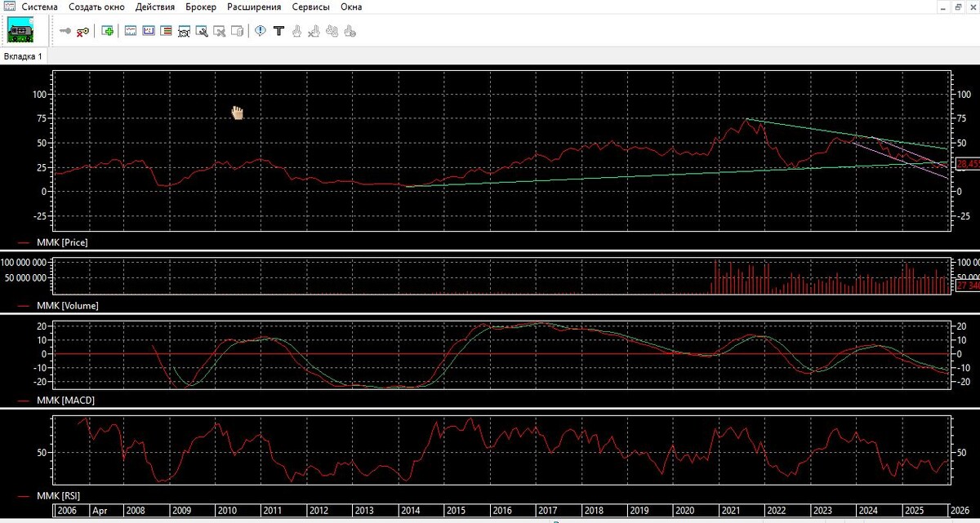980x523 pixels.
Task: Open the Система menu
Action: [x=40, y=7]
